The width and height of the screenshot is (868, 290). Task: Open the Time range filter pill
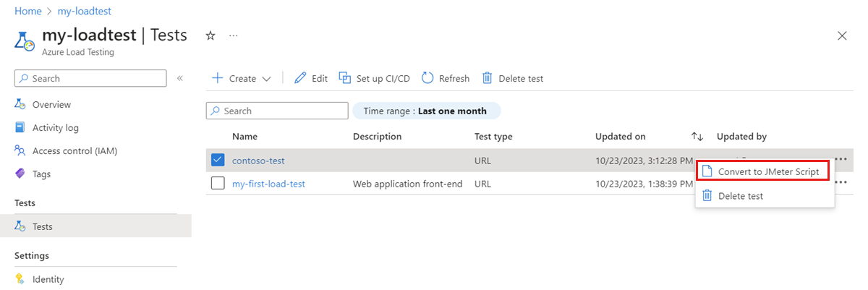(425, 111)
